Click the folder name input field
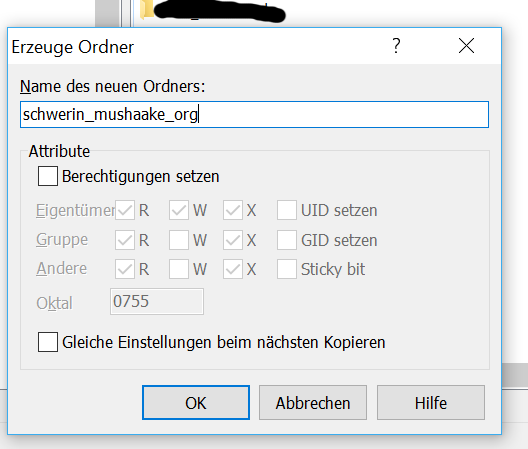The image size is (528, 449). coord(254,115)
